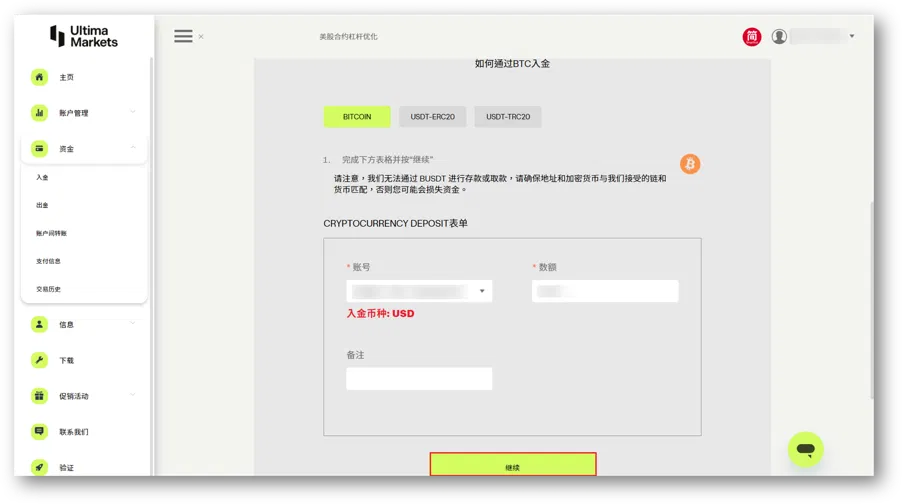The width and height of the screenshot is (902, 504).
Task: Open the live chat bubble widget
Action: (805, 449)
